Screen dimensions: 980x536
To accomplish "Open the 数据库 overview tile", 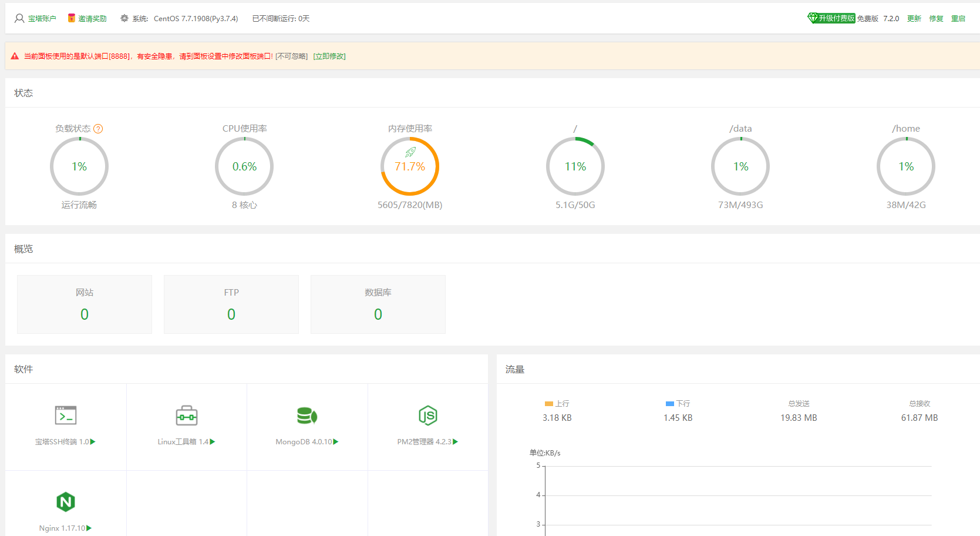I will 378,304.
